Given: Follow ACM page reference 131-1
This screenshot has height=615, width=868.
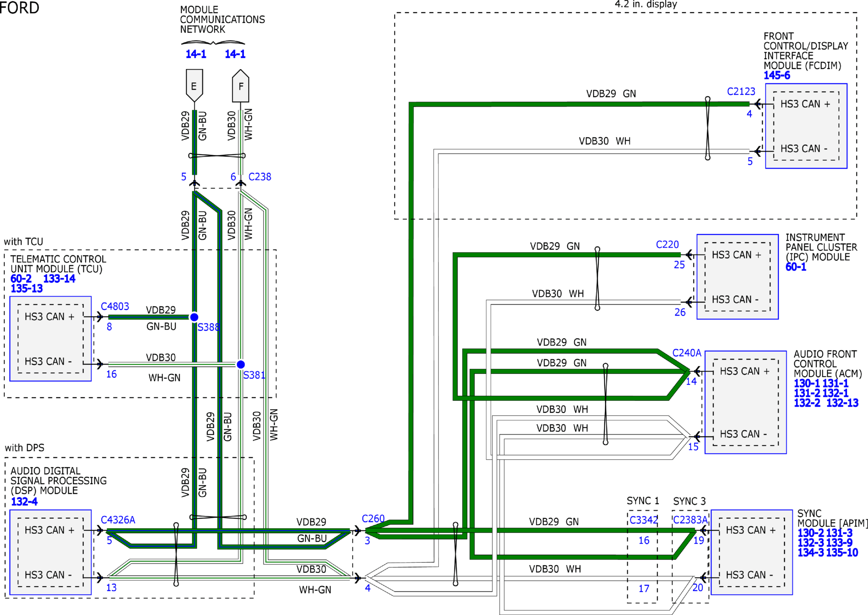Looking at the screenshot, I should 835,383.
